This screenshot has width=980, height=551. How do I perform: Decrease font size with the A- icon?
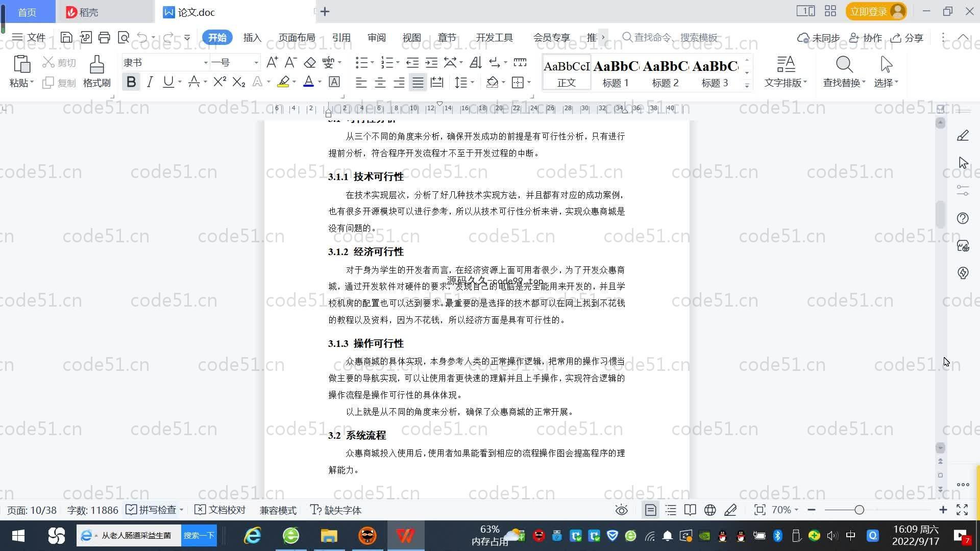[290, 62]
